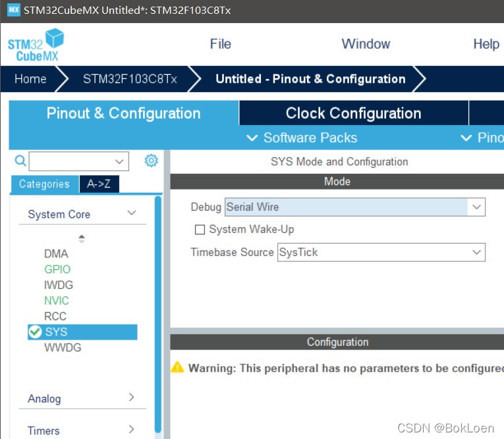This screenshot has width=504, height=439.
Task: Switch to the Categories tab
Action: pos(44,184)
